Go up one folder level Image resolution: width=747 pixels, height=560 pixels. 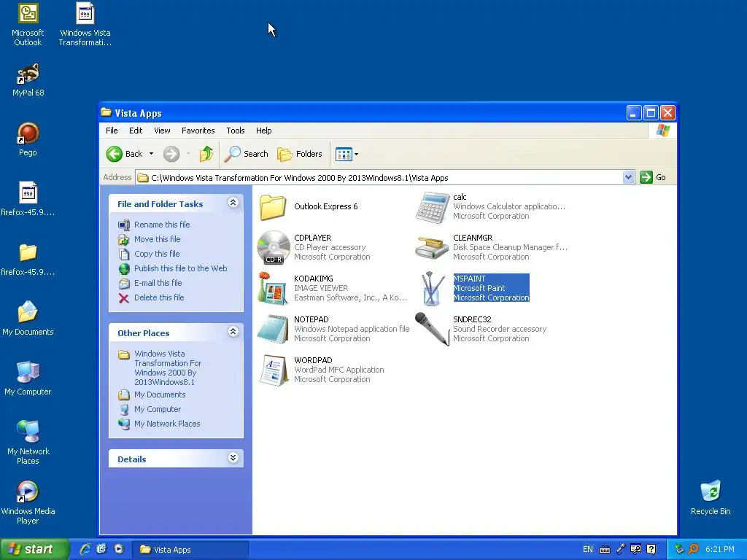(x=206, y=154)
